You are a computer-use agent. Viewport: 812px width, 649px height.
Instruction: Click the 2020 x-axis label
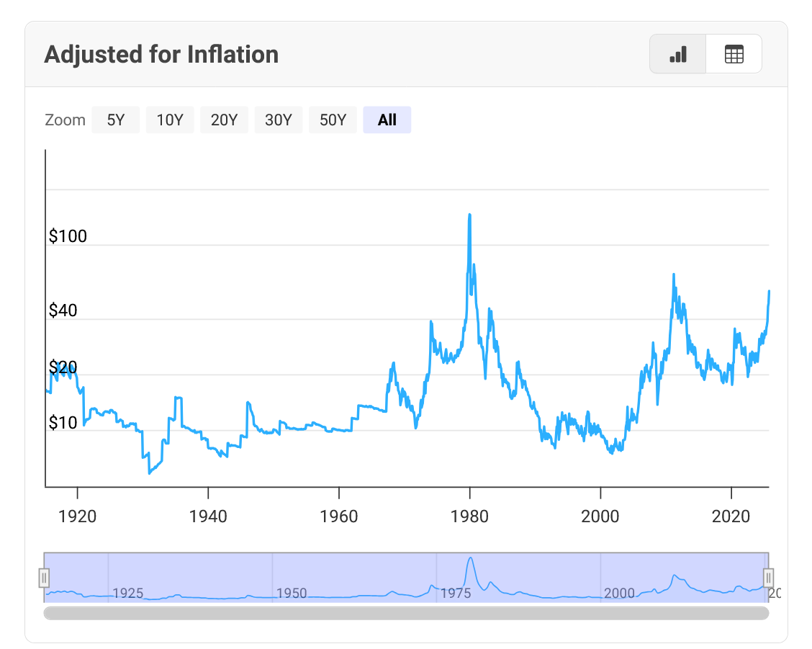(731, 516)
